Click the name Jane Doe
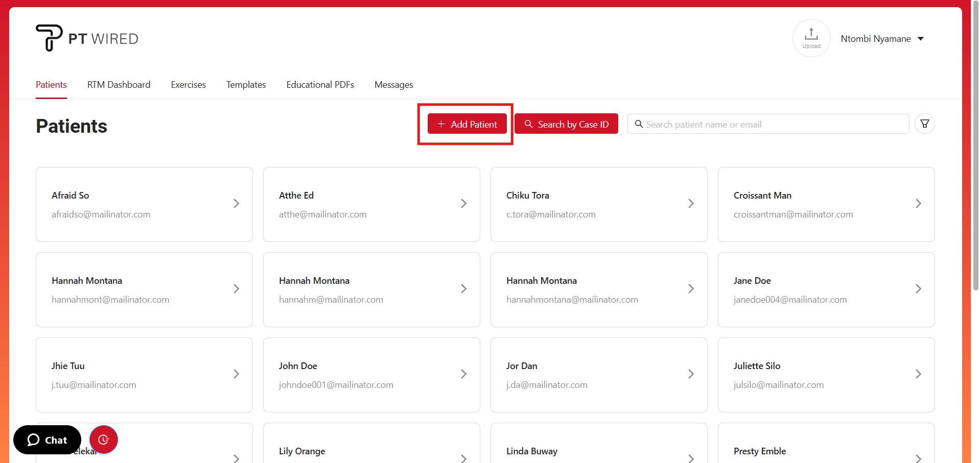The height and width of the screenshot is (463, 980). pyautogui.click(x=752, y=281)
